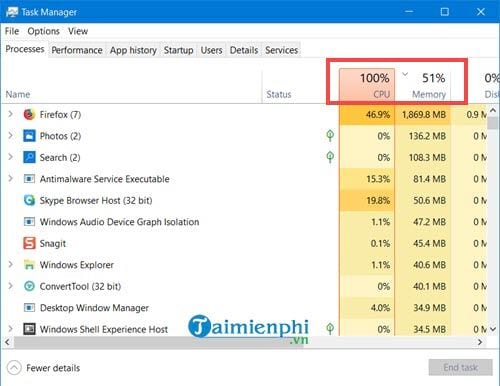
Task: Expand Antimalware Service Executable row
Action: point(11,179)
